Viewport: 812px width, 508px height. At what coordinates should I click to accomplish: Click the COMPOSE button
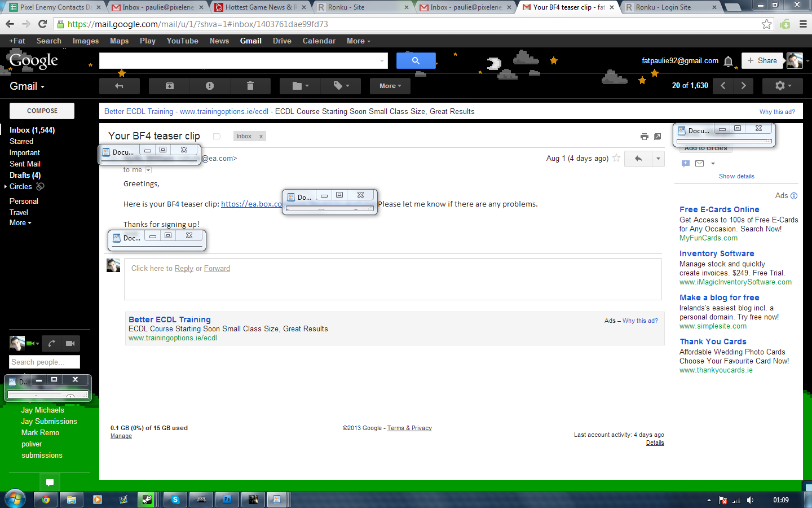(x=42, y=111)
